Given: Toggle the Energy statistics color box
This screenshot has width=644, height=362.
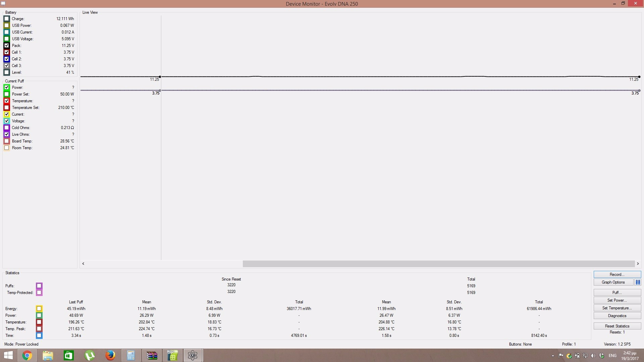Looking at the screenshot, I should click(x=39, y=309).
